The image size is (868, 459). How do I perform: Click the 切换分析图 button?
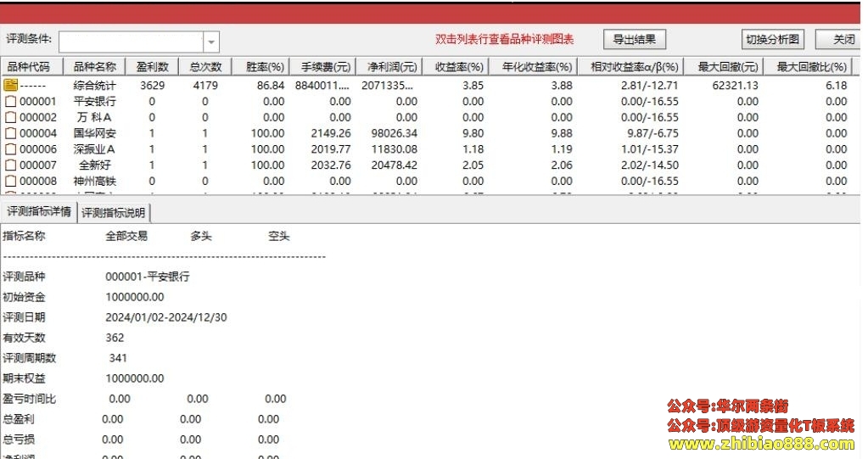772,39
